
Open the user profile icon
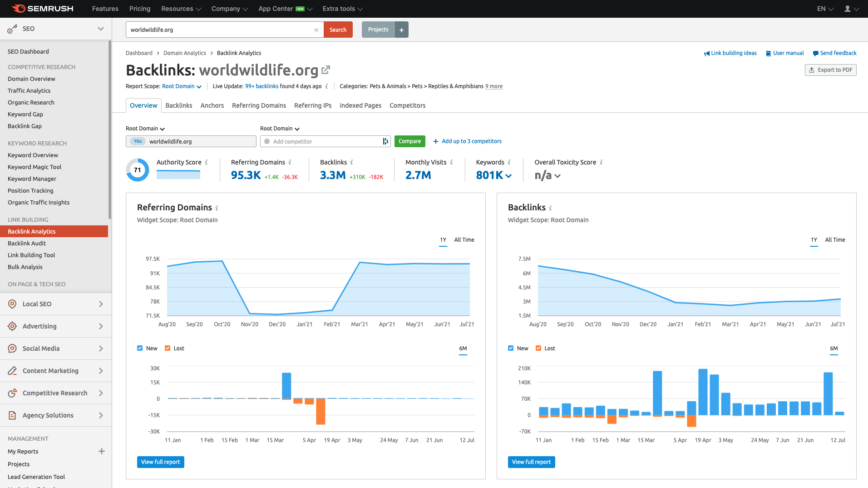pos(848,9)
